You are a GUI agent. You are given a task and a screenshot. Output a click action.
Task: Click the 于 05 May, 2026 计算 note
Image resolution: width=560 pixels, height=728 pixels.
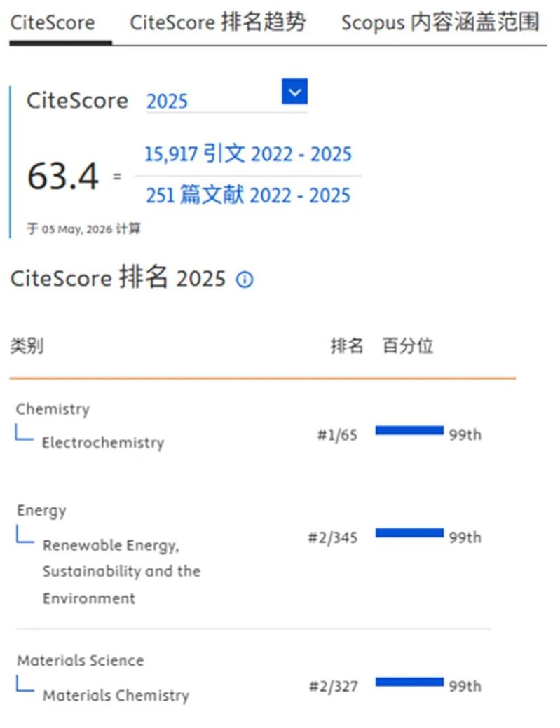(x=83, y=229)
